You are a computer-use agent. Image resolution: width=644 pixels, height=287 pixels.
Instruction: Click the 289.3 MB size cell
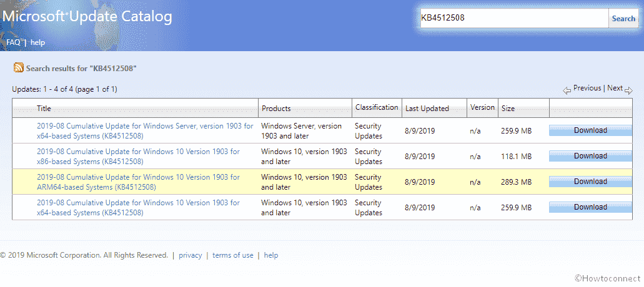(x=517, y=182)
